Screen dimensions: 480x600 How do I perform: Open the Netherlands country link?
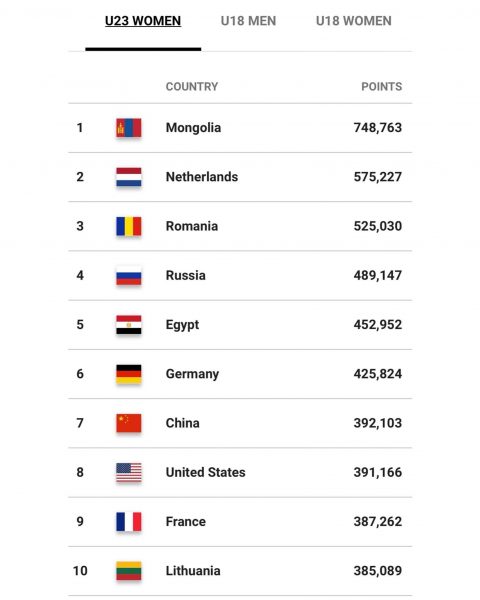click(202, 177)
